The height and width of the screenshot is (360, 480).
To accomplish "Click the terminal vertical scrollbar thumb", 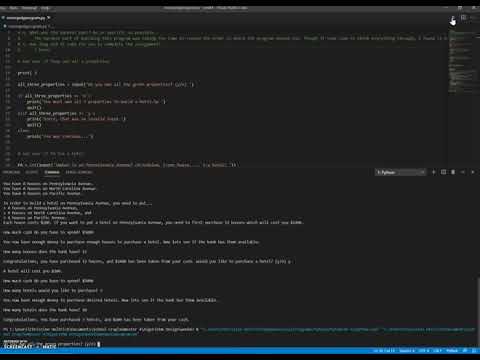I will (478, 312).
